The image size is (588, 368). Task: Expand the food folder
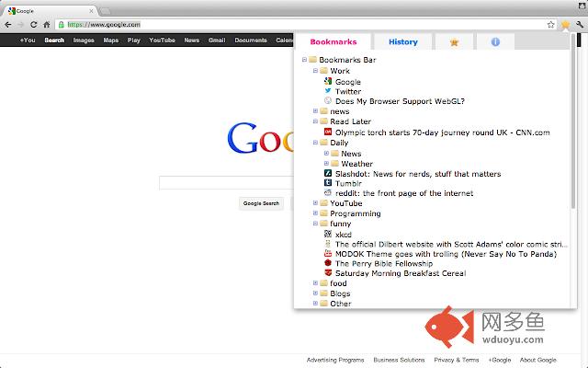point(315,282)
